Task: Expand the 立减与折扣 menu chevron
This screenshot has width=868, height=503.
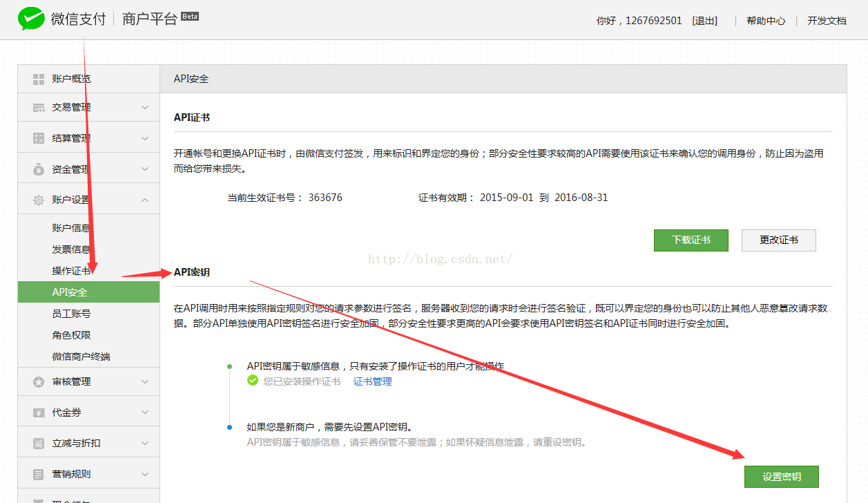Action: (145, 443)
